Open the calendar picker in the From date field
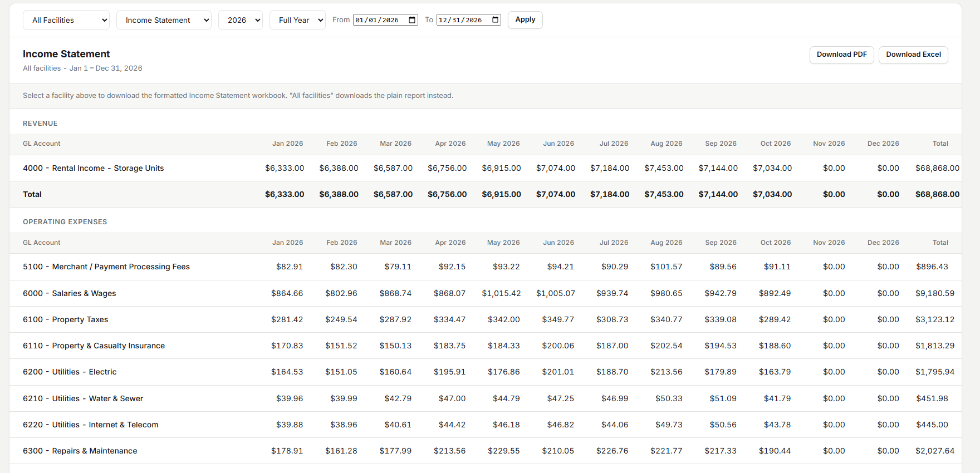The width and height of the screenshot is (980, 473). (412, 20)
